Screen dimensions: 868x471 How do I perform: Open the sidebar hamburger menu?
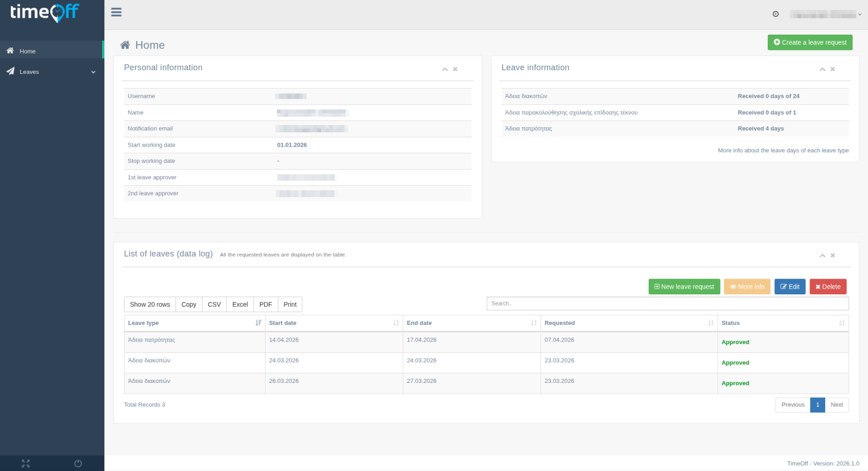coord(116,12)
